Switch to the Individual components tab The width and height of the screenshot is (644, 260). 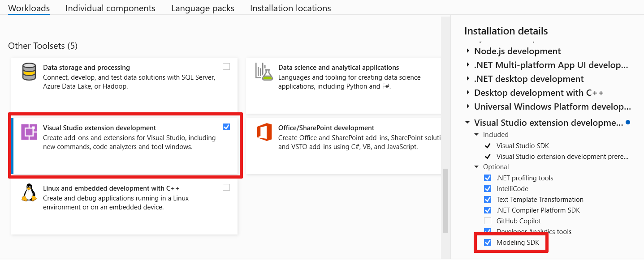[x=110, y=8]
